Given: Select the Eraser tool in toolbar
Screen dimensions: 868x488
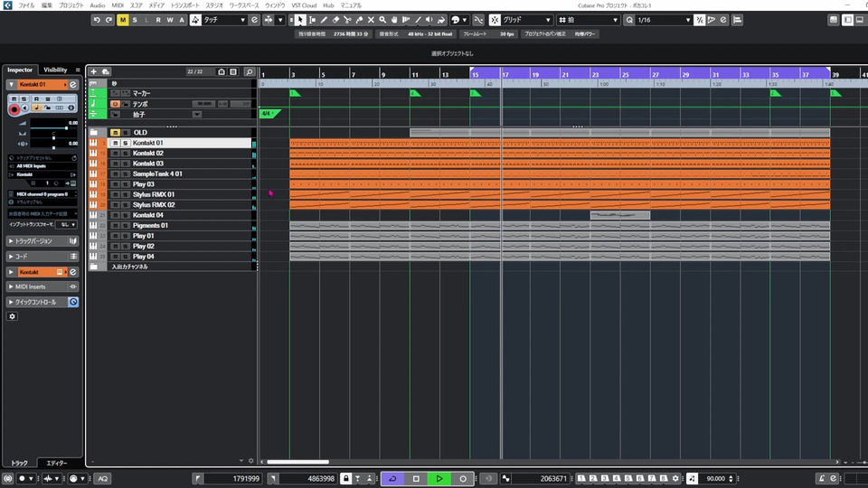Looking at the screenshot, I should (x=335, y=20).
